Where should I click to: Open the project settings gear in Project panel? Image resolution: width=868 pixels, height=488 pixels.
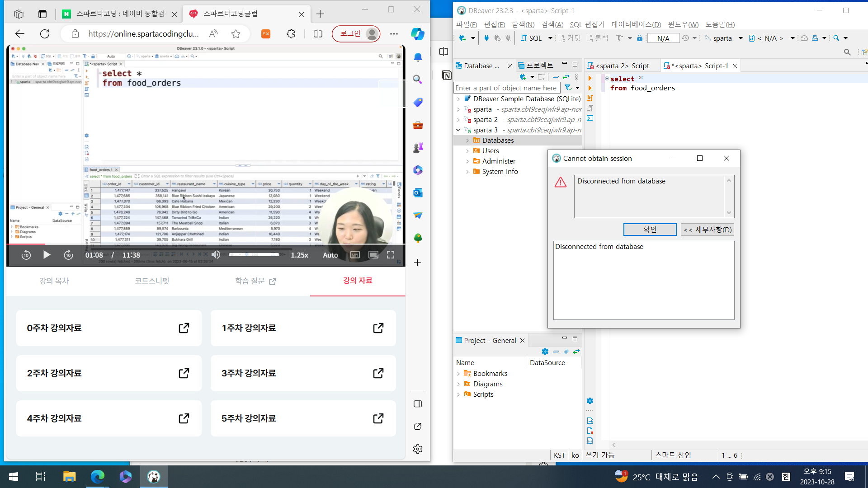(x=545, y=352)
